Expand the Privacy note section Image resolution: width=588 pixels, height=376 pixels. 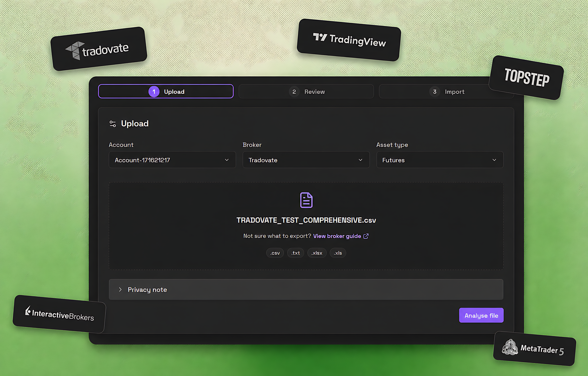(306, 289)
